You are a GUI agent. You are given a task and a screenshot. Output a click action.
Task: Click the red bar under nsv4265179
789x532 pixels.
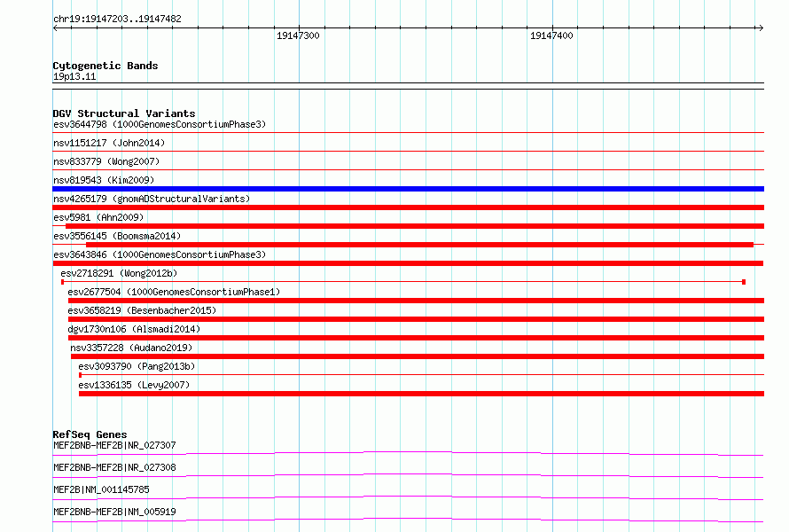pos(408,207)
